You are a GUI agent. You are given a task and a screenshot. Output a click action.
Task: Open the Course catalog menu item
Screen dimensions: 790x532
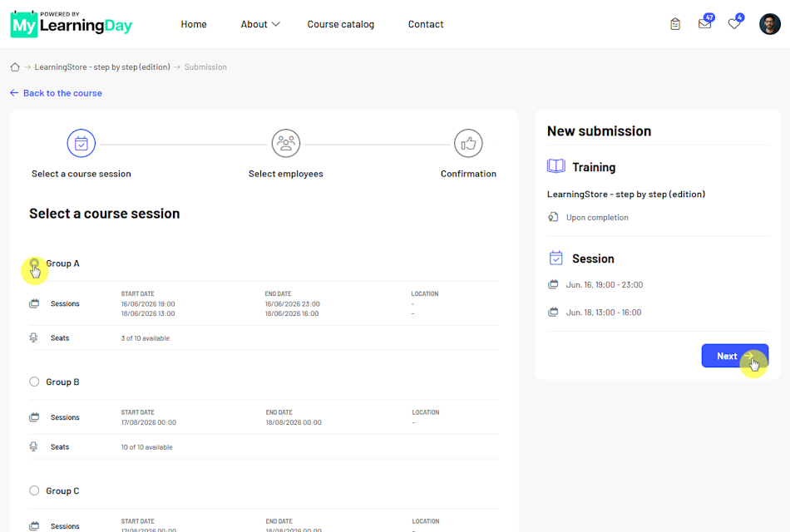point(341,24)
